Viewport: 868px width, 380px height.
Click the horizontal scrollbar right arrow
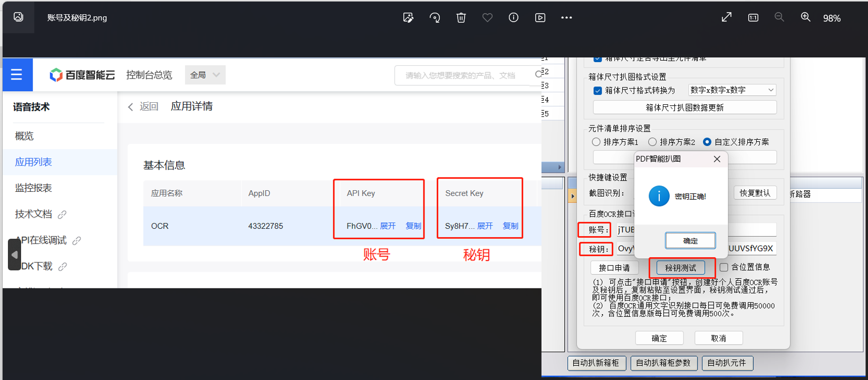point(560,167)
